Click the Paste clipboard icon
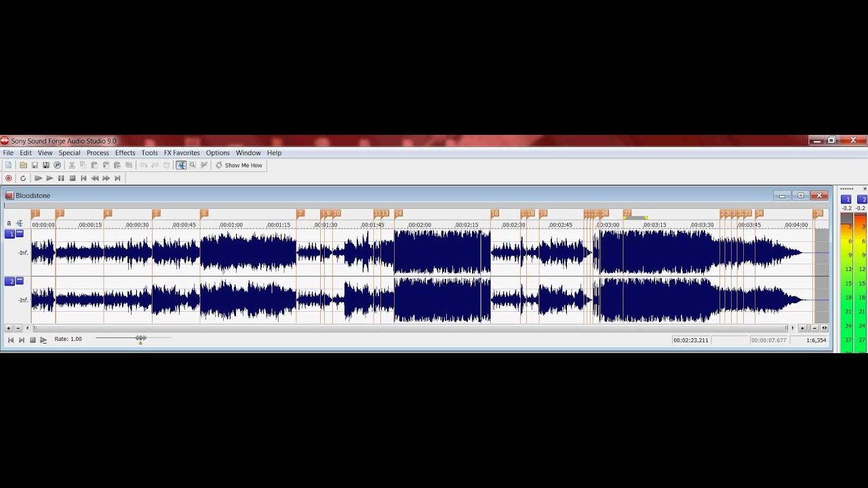The height and width of the screenshot is (488, 868). (x=94, y=165)
